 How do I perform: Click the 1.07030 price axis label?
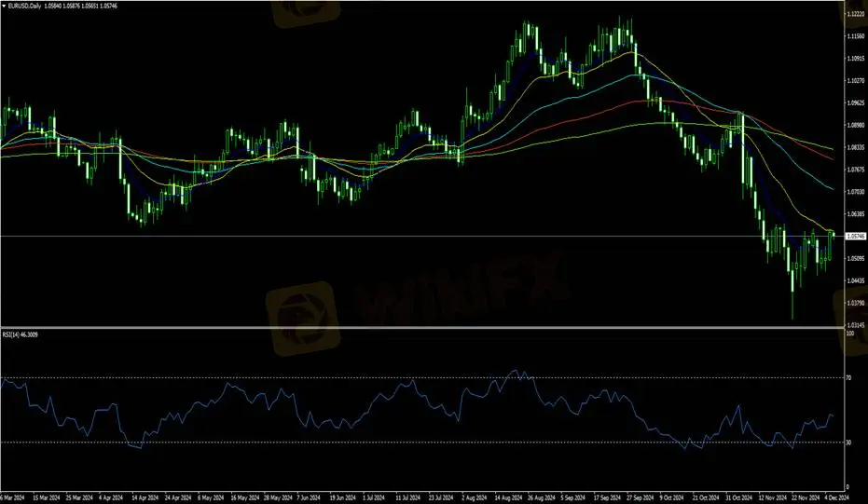[856, 192]
